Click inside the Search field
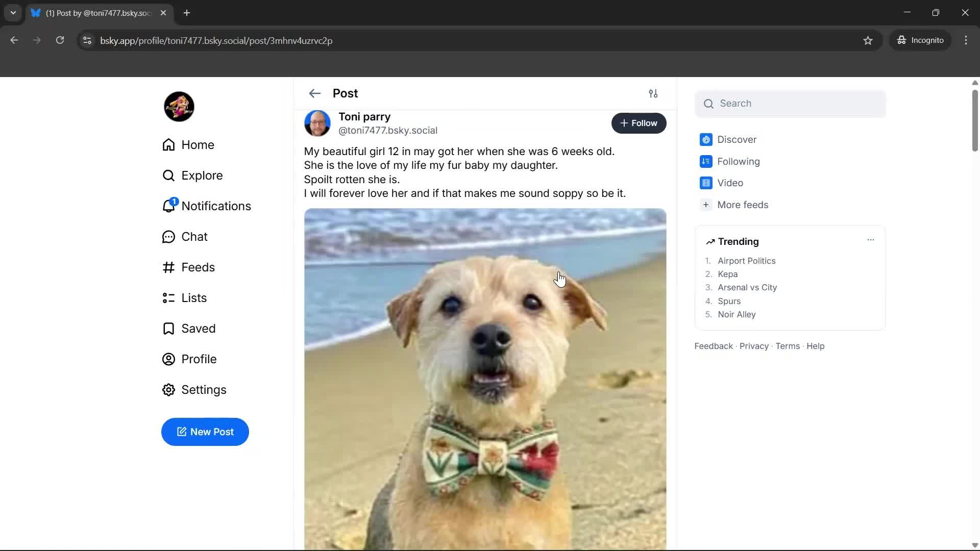Viewport: 980px width, 551px height. 790,104
